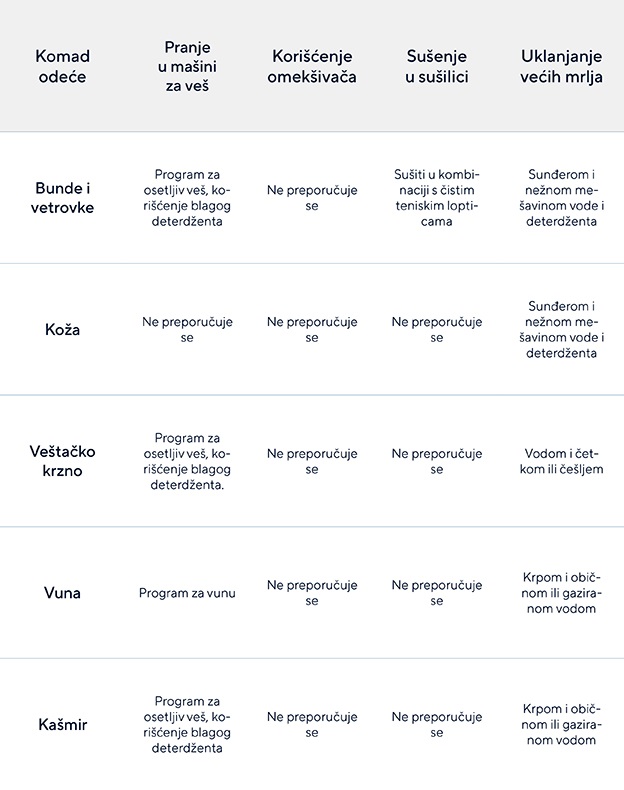Select the "Vodom i četkom ili češljem" cell

[x=561, y=461]
